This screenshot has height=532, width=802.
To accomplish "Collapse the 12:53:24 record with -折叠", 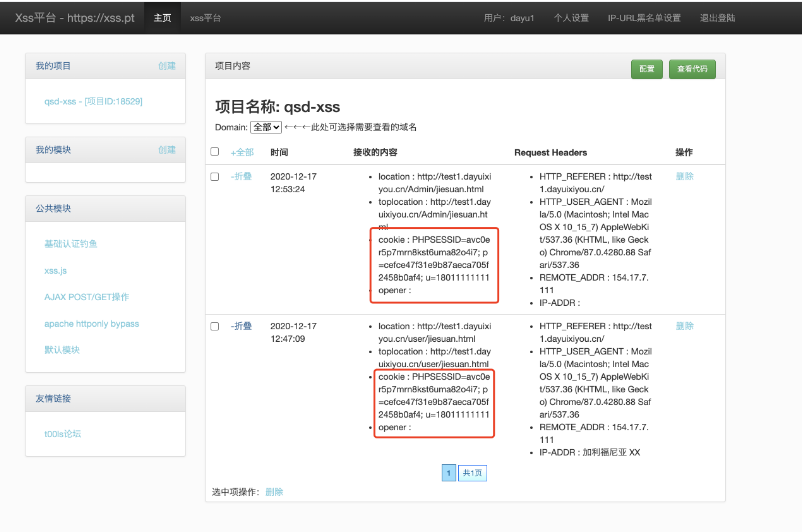I will tap(241, 176).
